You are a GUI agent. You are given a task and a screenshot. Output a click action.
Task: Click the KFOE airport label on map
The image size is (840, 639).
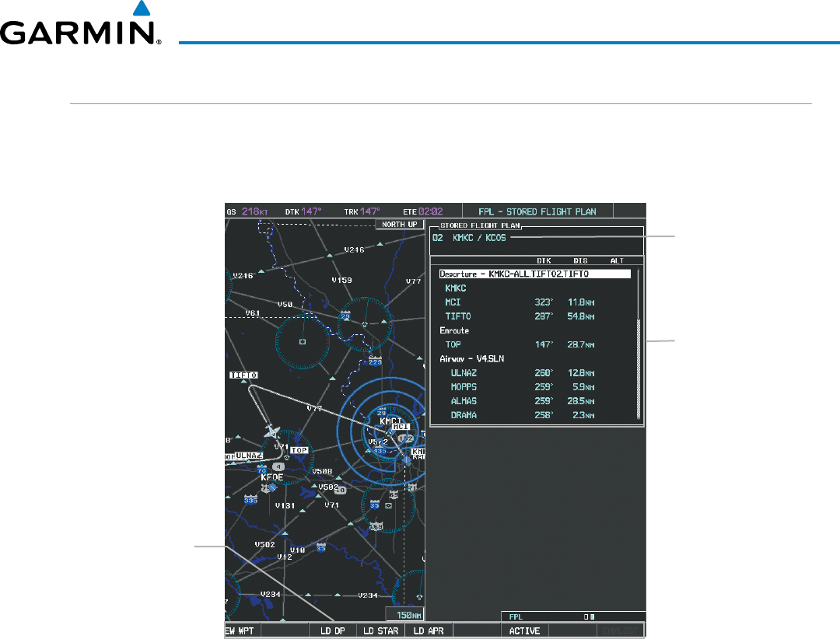[272, 477]
